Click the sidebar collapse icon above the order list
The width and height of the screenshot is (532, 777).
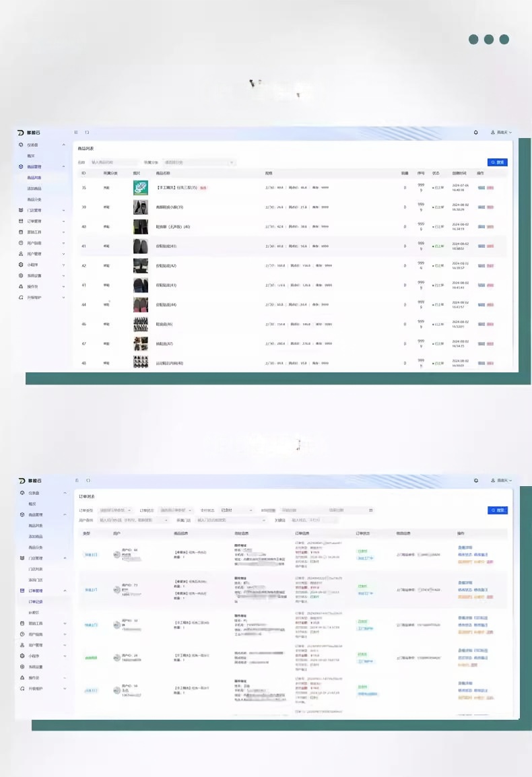click(76, 480)
